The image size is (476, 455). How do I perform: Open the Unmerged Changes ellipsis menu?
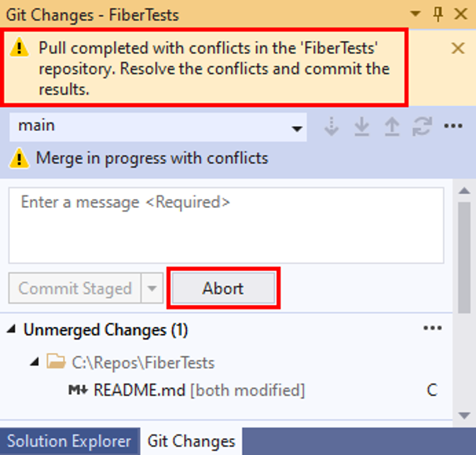[x=433, y=328]
